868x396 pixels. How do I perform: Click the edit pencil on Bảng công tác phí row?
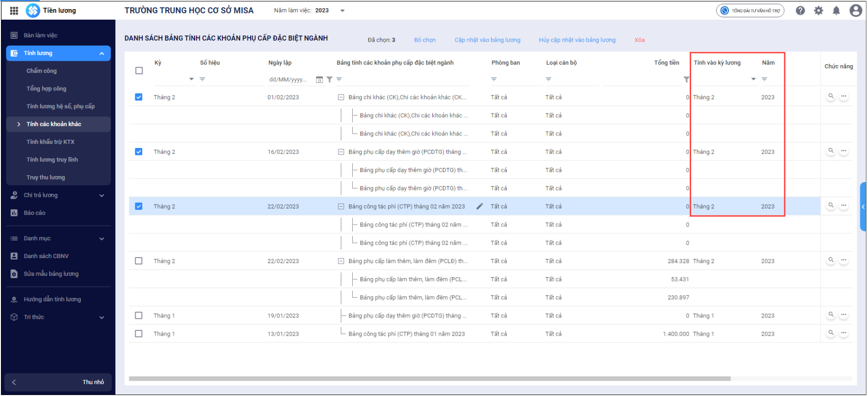(x=480, y=206)
